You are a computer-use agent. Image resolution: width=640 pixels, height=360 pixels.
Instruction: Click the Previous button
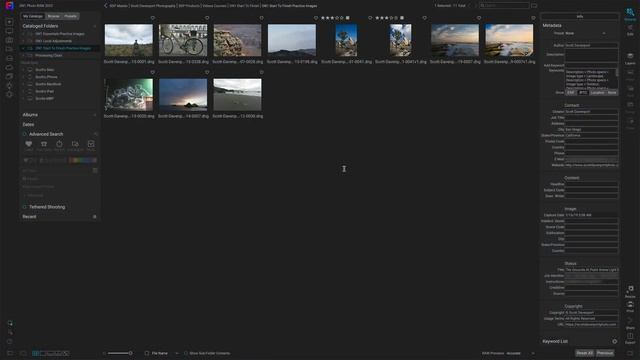(605, 353)
